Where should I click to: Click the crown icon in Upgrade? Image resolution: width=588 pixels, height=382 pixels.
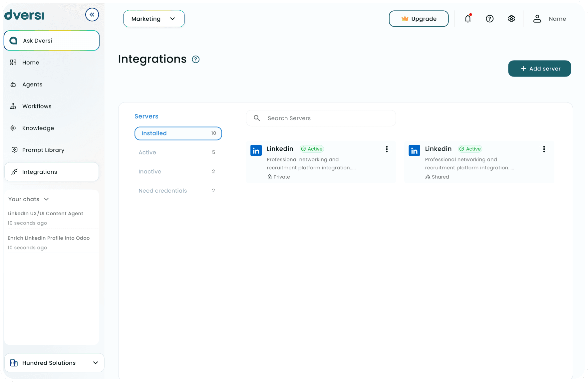coord(405,19)
